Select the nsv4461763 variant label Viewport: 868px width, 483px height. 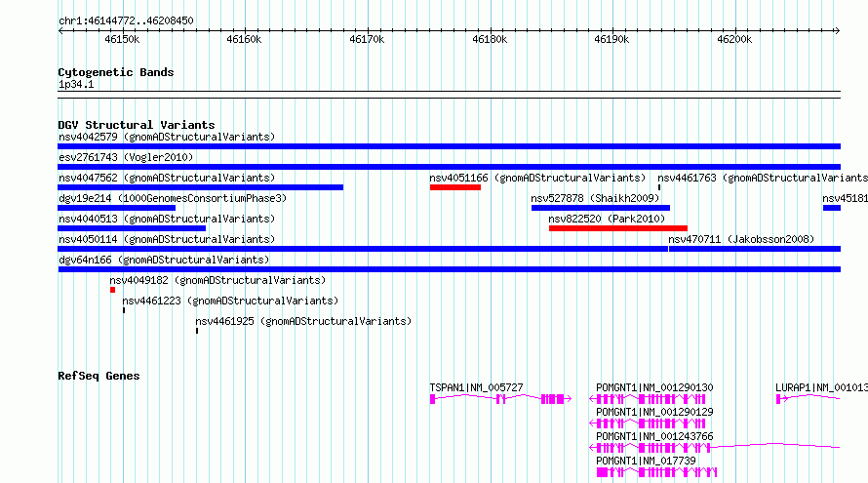[763, 178]
